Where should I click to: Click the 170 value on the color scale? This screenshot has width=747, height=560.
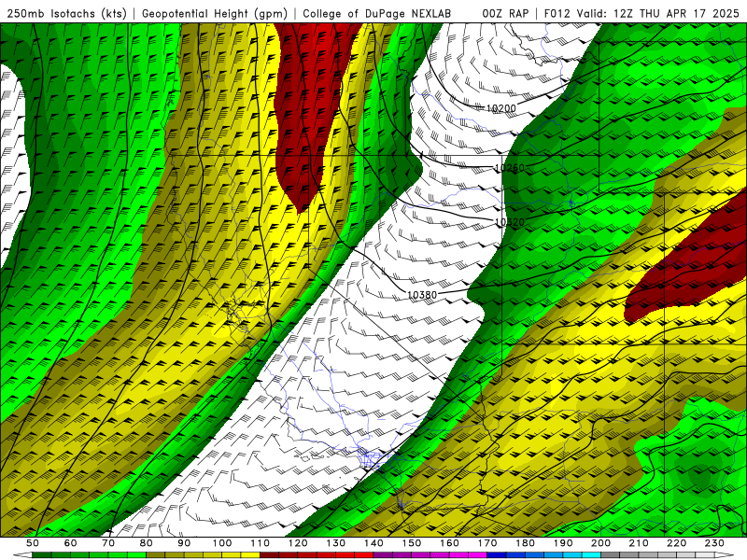tap(487, 543)
